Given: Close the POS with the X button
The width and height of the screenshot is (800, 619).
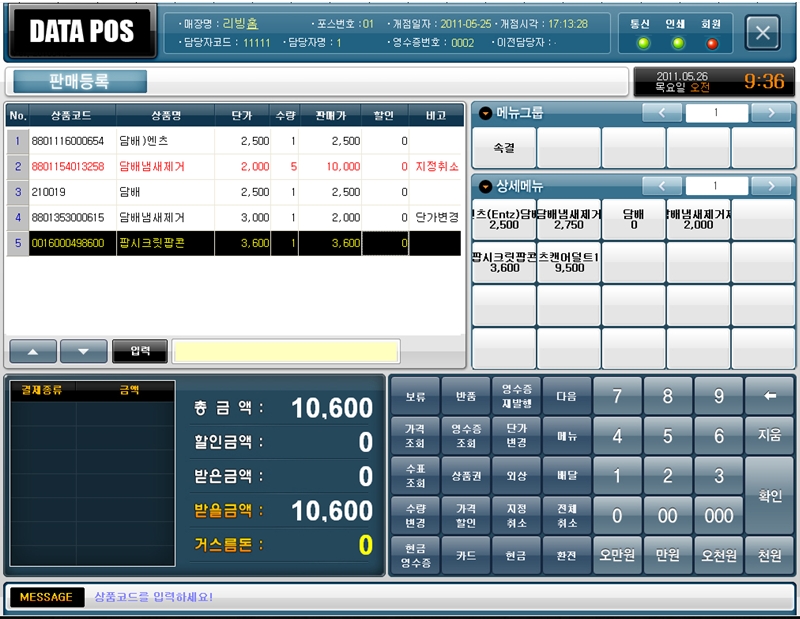Looking at the screenshot, I should pos(762,33).
